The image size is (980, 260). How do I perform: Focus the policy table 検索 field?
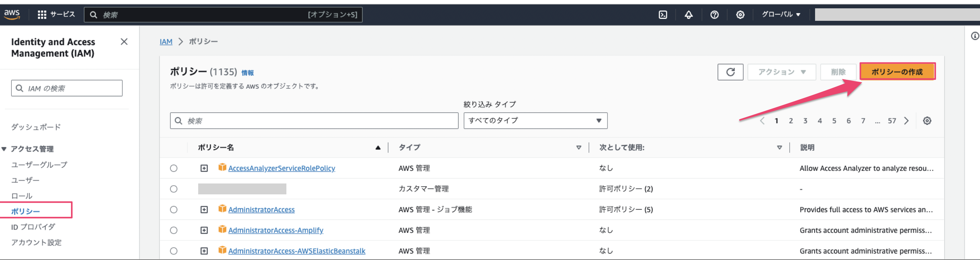point(314,120)
